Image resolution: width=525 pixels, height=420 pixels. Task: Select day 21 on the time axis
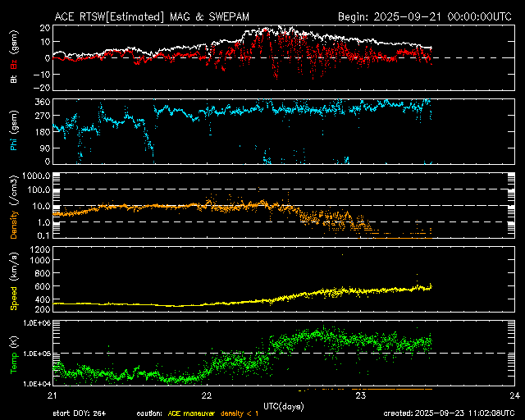click(x=52, y=395)
